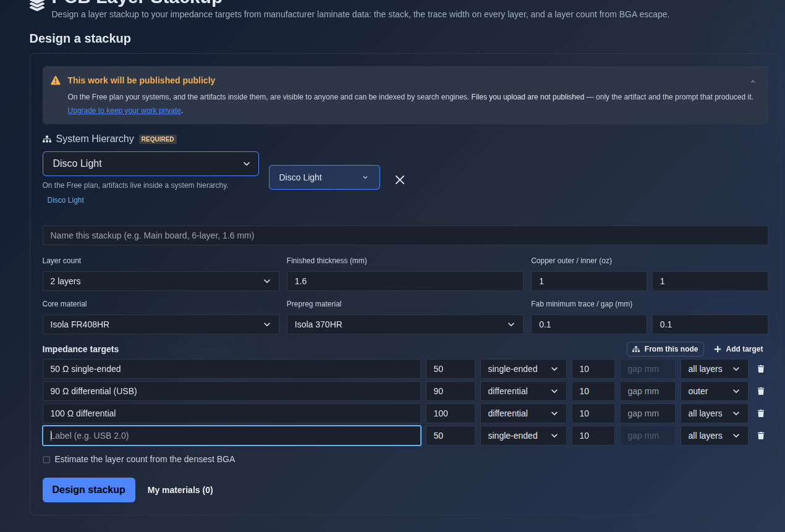Click the plus Add target icon
The width and height of the screenshot is (785, 532).
pyautogui.click(x=718, y=349)
